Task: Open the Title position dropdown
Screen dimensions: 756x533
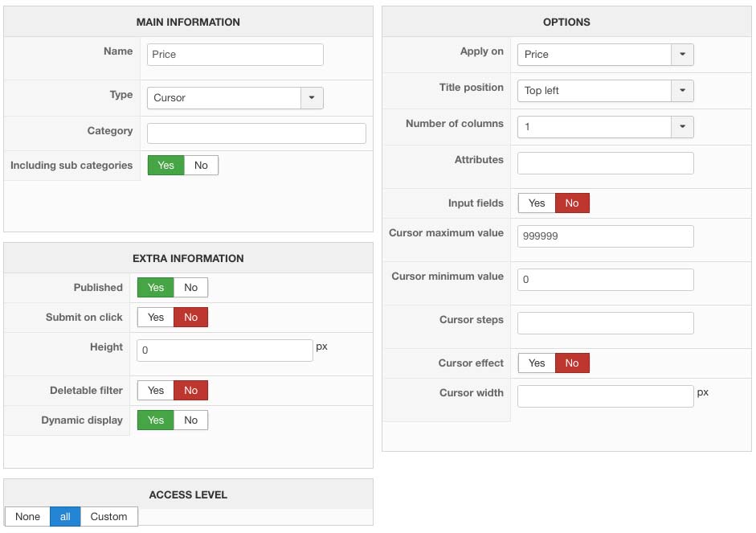Action: point(682,91)
